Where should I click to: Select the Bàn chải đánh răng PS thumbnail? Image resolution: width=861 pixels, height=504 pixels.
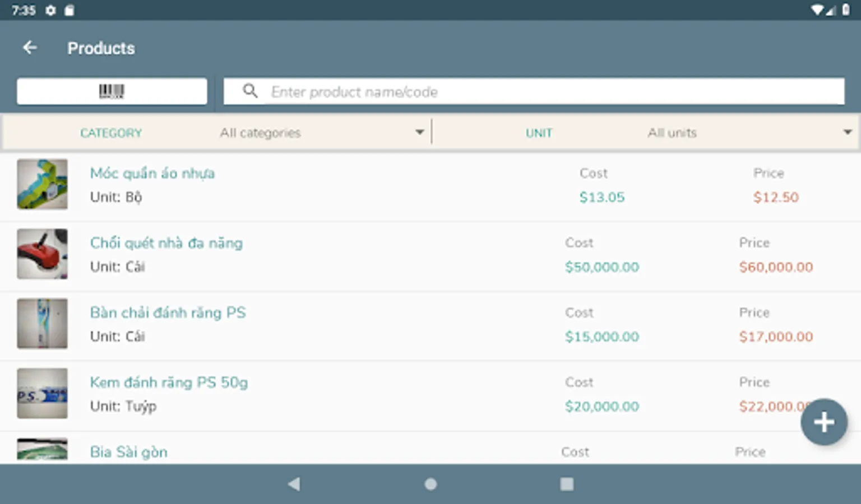42,323
